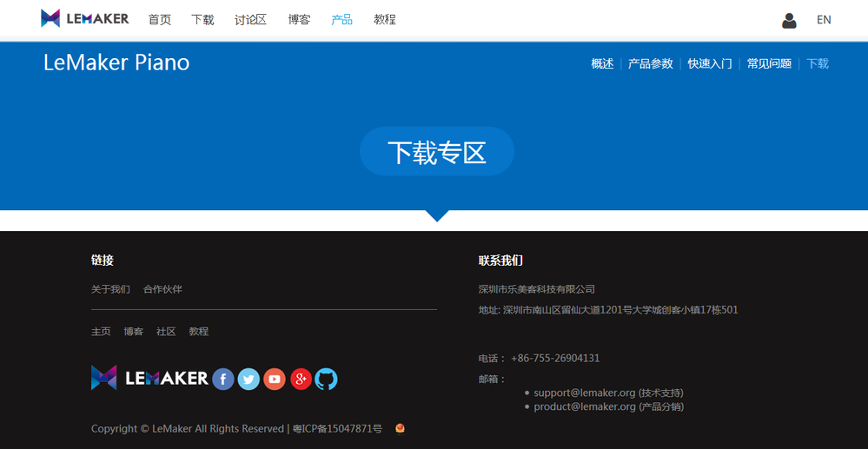This screenshot has width=868, height=449.
Task: Open 博客 in top navigation
Action: pyautogui.click(x=300, y=20)
